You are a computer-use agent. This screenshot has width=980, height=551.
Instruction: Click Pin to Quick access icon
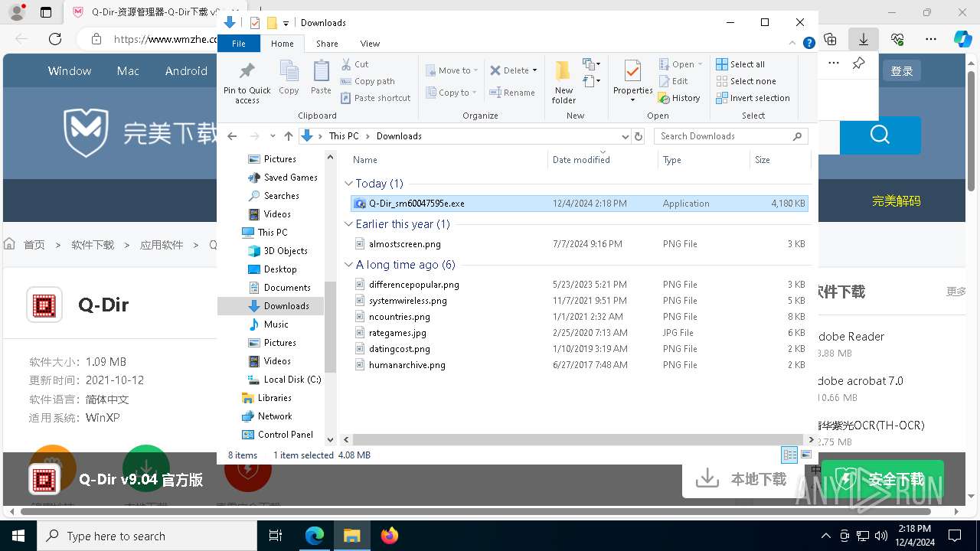(247, 83)
